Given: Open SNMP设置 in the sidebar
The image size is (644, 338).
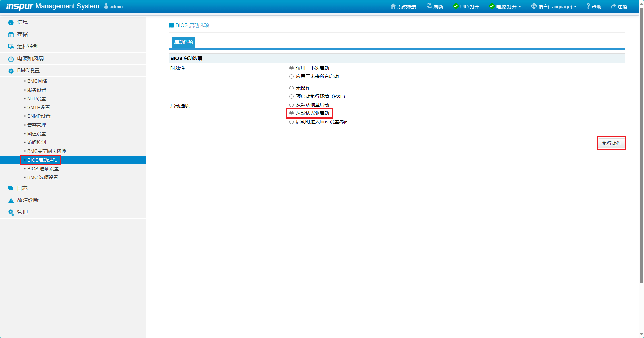Looking at the screenshot, I should click(x=39, y=116).
